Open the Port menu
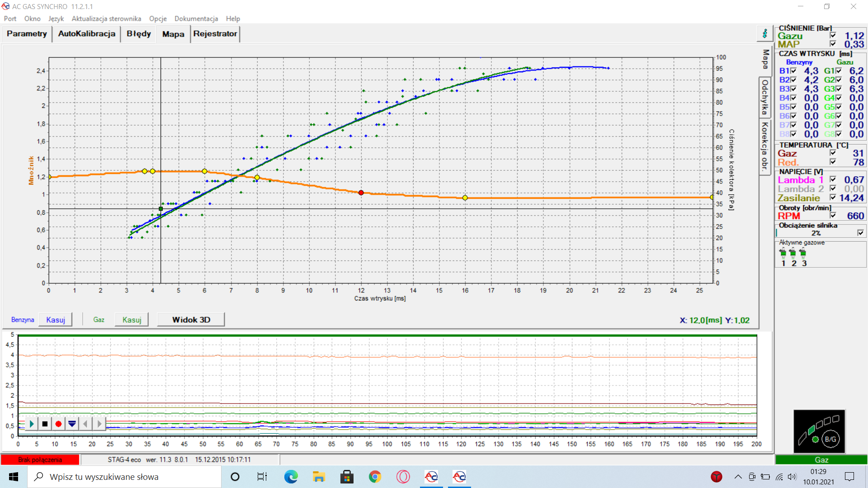 pos(10,19)
